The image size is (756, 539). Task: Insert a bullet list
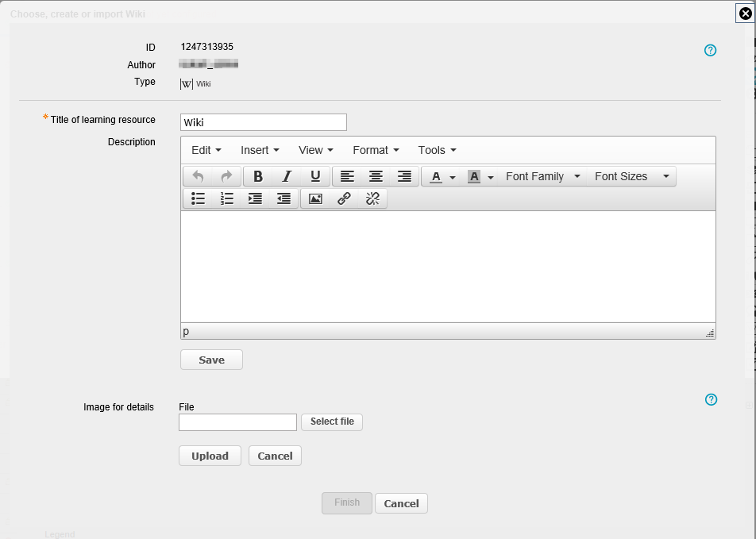(x=199, y=198)
